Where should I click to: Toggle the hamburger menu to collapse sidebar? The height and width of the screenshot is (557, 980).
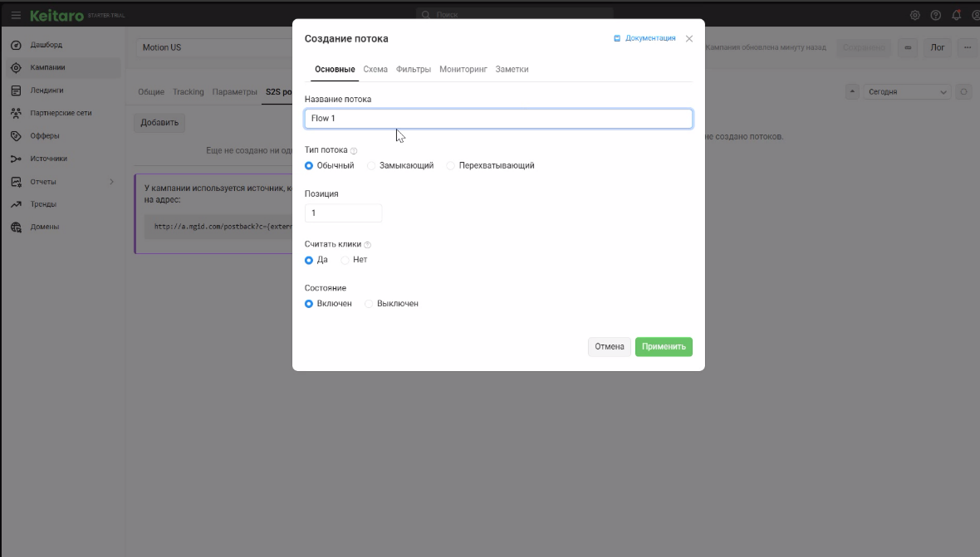16,15
